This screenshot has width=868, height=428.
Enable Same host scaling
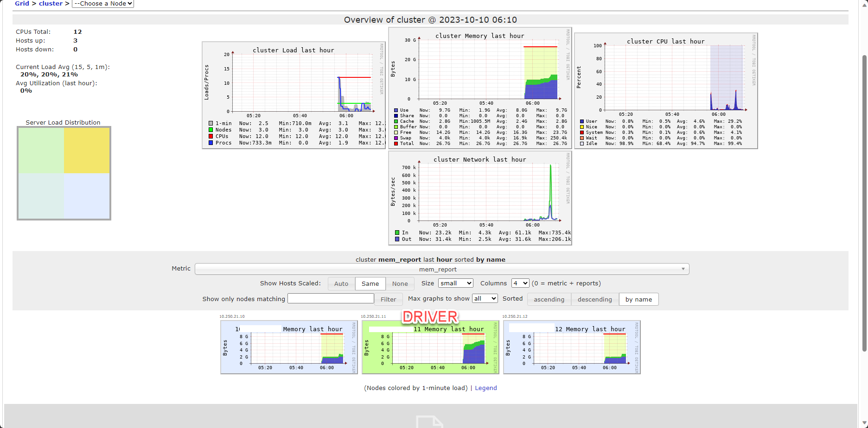(x=370, y=283)
